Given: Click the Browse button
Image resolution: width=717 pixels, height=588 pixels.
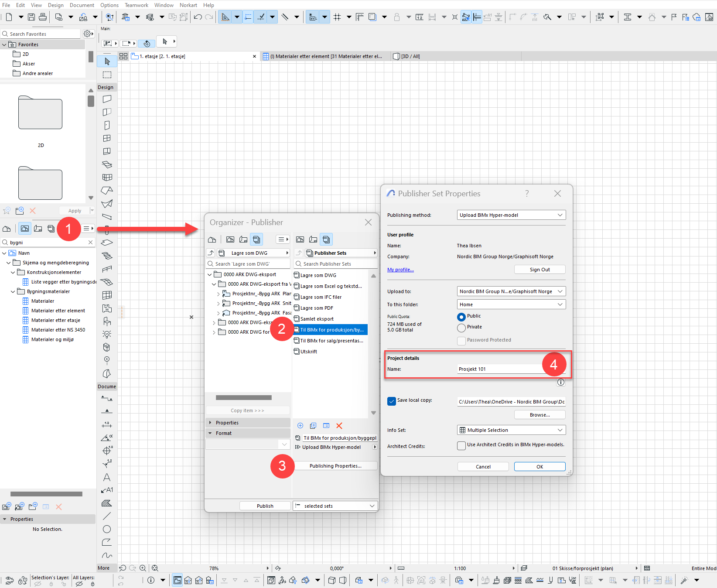Looking at the screenshot, I should (540, 415).
